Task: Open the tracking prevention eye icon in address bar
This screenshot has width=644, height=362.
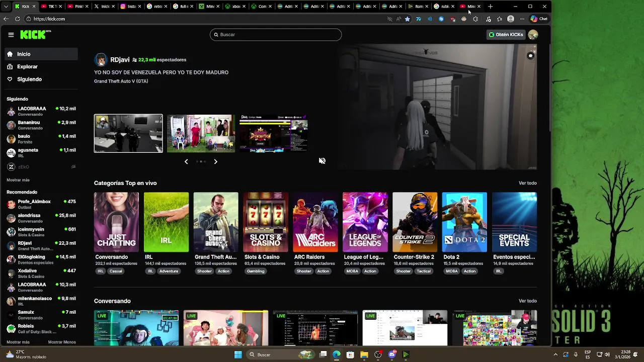Action: pos(389,19)
